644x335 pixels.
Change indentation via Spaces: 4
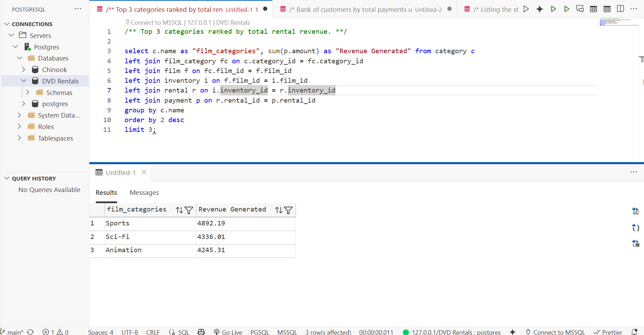point(100,332)
